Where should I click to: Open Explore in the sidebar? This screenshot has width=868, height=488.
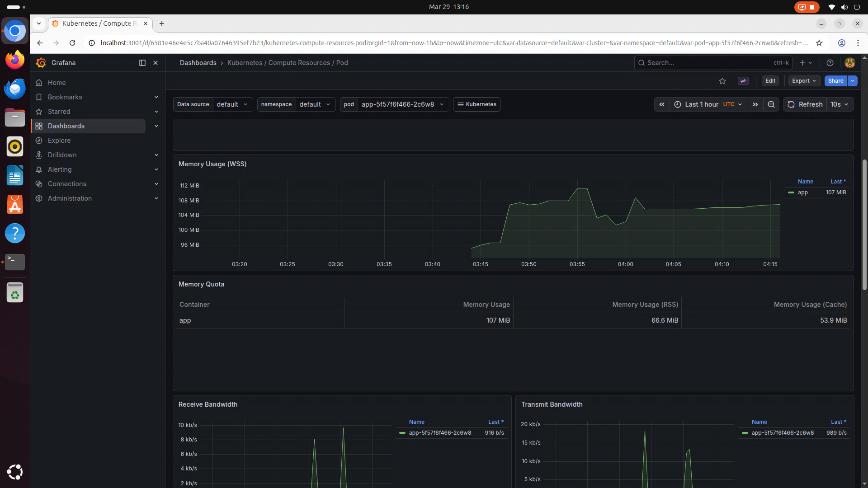click(59, 141)
